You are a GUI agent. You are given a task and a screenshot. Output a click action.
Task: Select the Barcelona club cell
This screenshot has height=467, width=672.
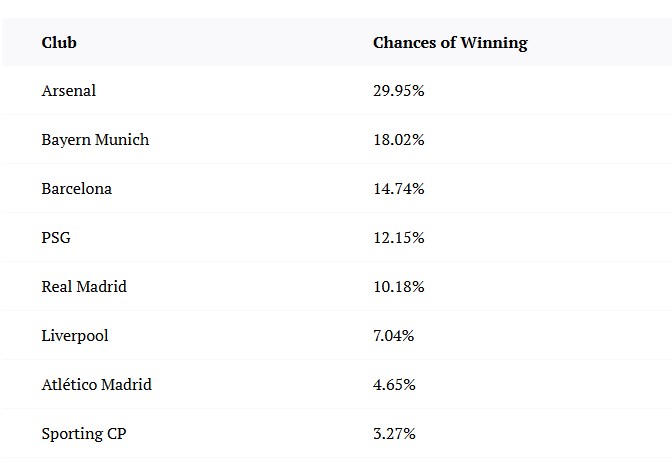[x=77, y=189]
